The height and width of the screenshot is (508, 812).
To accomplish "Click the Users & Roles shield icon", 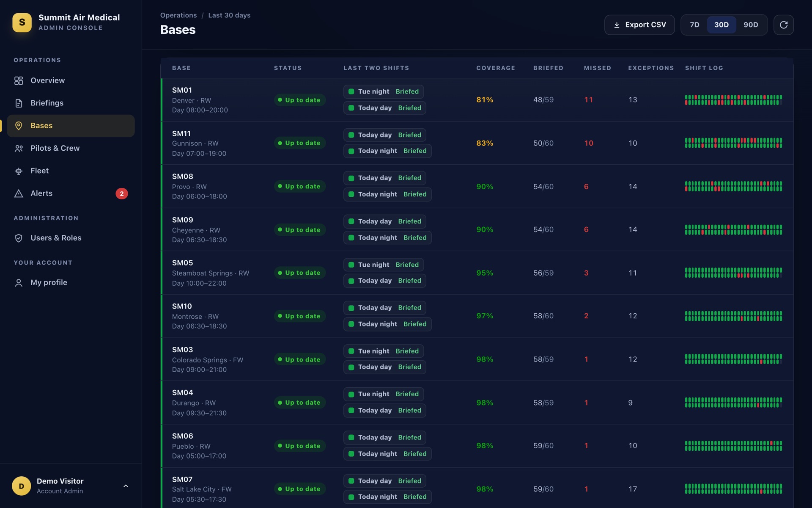I will [x=19, y=238].
